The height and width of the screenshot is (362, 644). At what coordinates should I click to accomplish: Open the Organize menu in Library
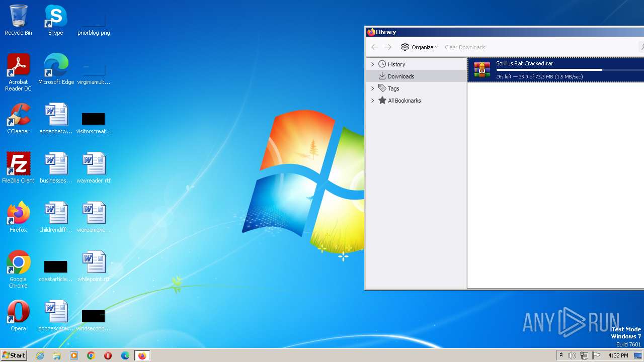419,47
